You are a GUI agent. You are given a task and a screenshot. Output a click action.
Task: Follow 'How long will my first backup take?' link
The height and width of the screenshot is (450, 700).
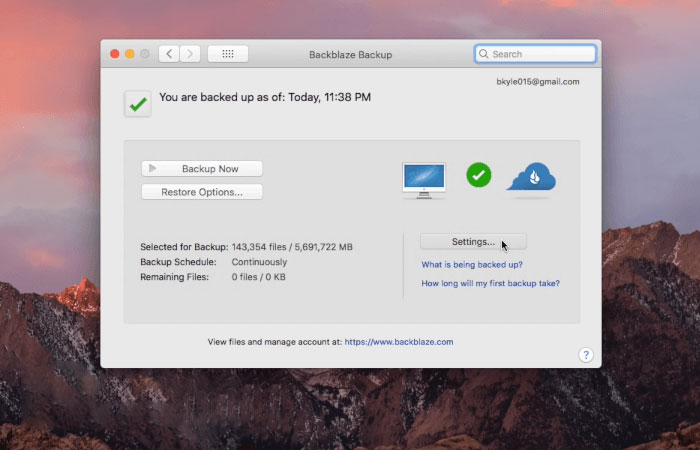(x=490, y=283)
